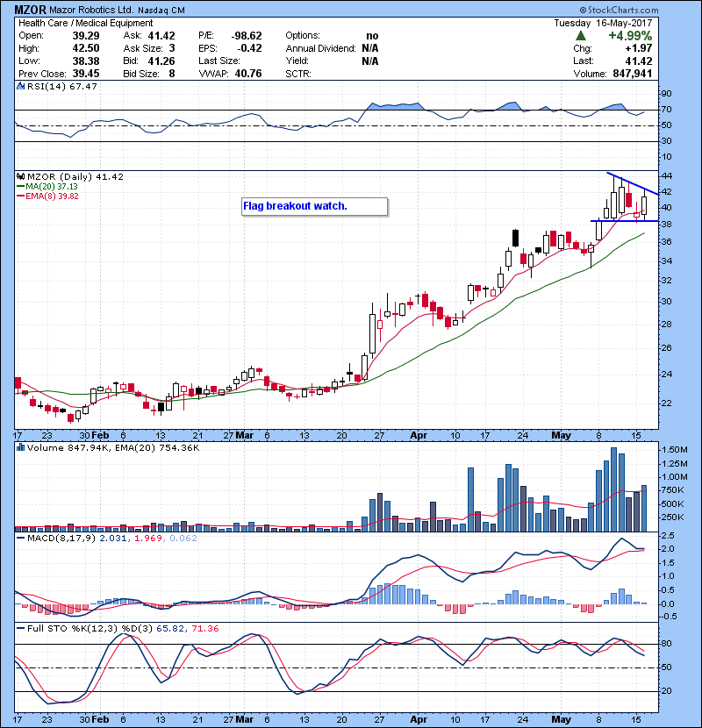Image resolution: width=702 pixels, height=728 pixels.
Task: Click the Full STO legend line marker
Action: [20, 629]
